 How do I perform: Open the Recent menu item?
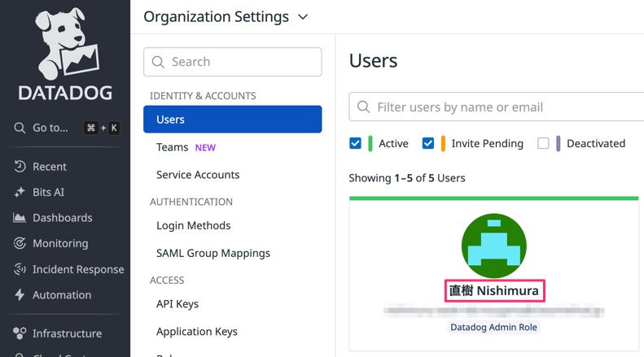(x=50, y=167)
